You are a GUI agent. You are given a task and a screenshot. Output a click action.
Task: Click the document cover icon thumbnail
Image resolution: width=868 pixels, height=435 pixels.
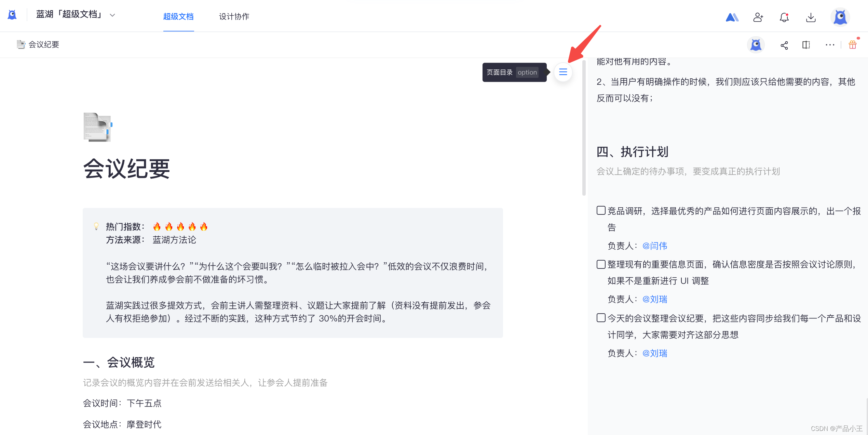[98, 127]
